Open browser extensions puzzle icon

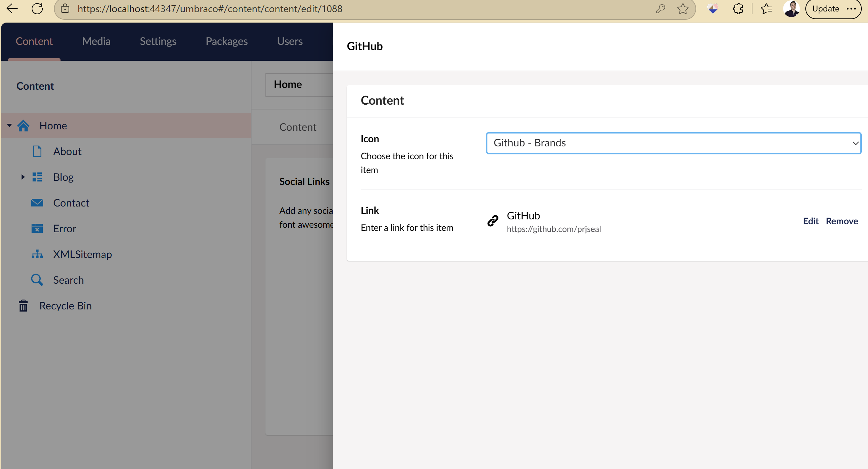738,9
